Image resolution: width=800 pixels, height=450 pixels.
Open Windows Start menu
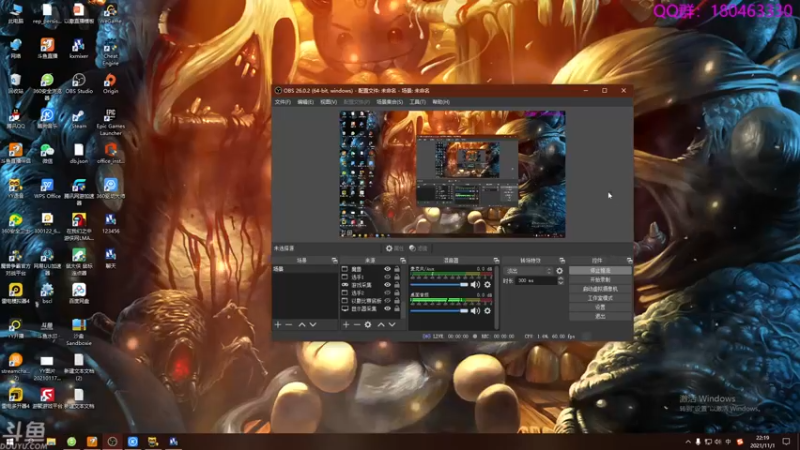coord(9,441)
